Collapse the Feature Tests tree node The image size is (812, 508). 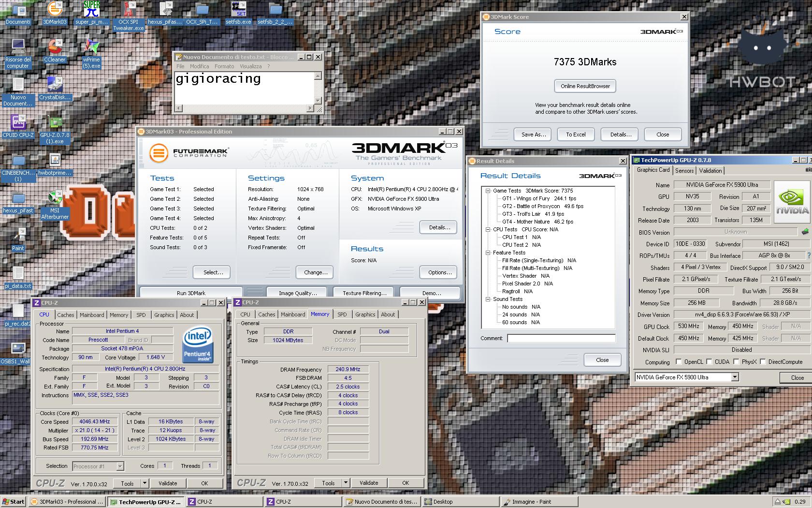(488, 253)
